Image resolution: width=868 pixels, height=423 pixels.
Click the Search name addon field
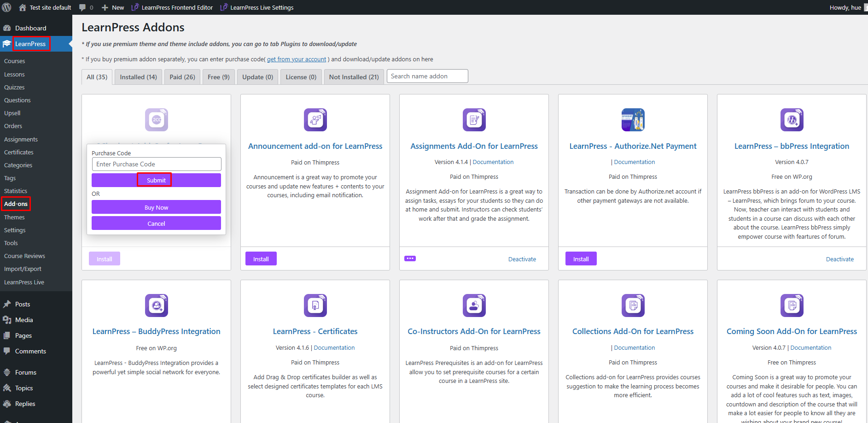427,76
